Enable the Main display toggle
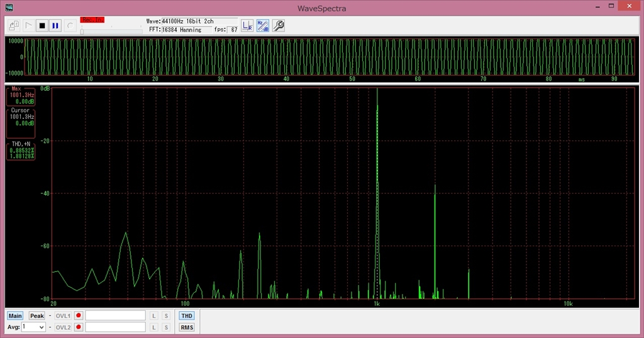 [x=15, y=316]
